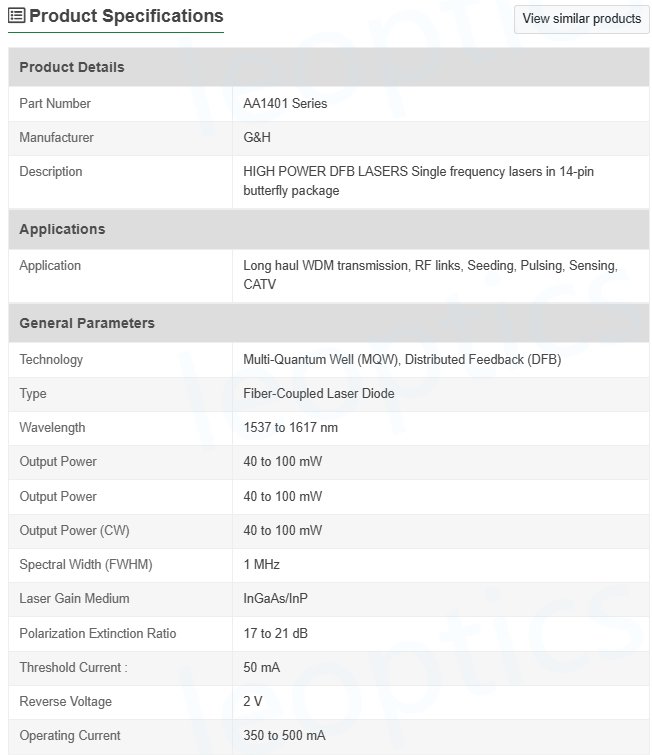Select the Product Details section header
Image resolution: width=652 pixels, height=755 pixels.
[72, 67]
